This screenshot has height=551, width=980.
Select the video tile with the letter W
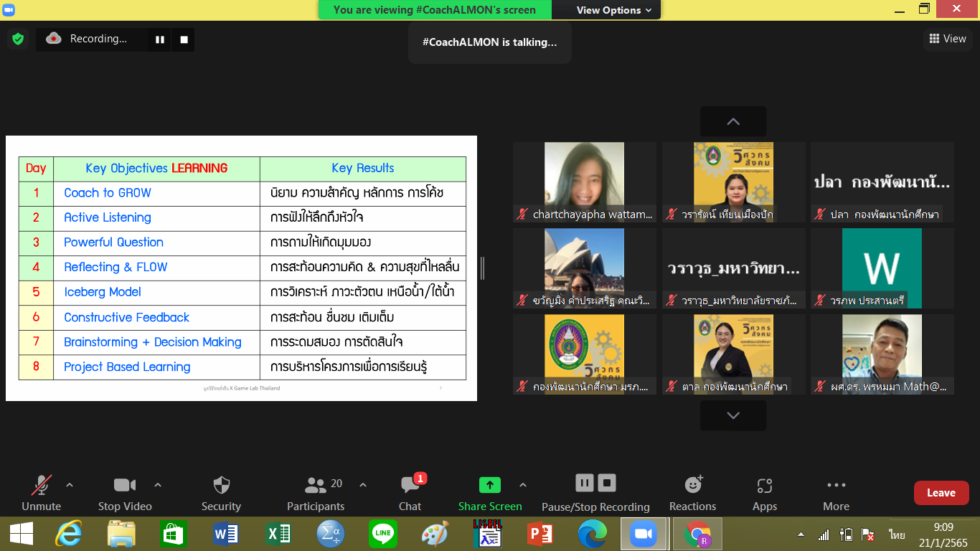882,268
